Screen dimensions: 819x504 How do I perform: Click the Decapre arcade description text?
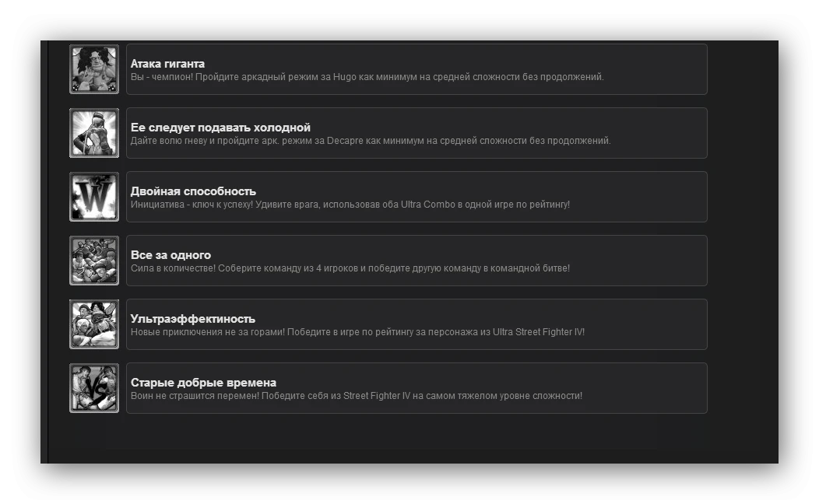[371, 140]
